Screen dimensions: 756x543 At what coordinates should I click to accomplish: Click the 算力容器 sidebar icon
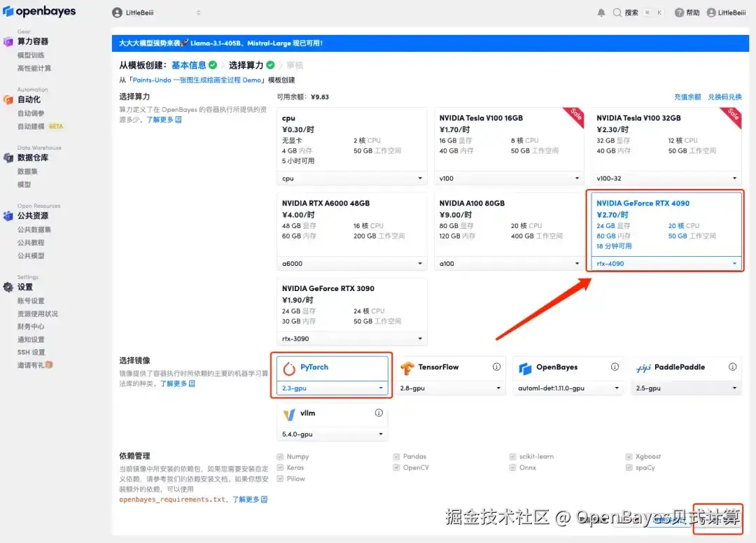pos(8,42)
